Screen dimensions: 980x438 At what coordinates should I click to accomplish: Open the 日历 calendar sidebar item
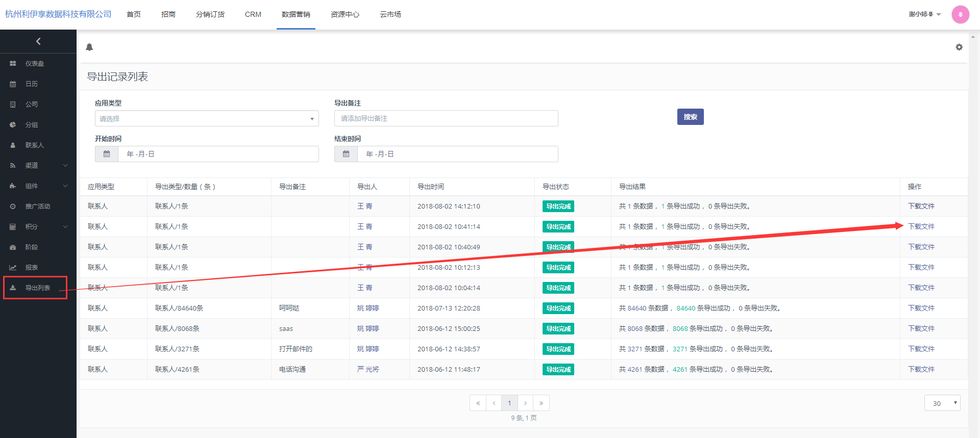(x=31, y=84)
